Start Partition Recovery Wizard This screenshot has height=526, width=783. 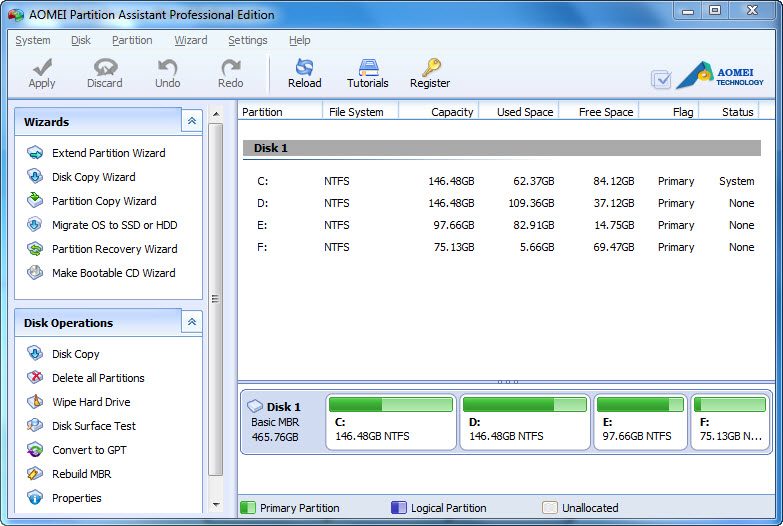pyautogui.click(x=115, y=249)
